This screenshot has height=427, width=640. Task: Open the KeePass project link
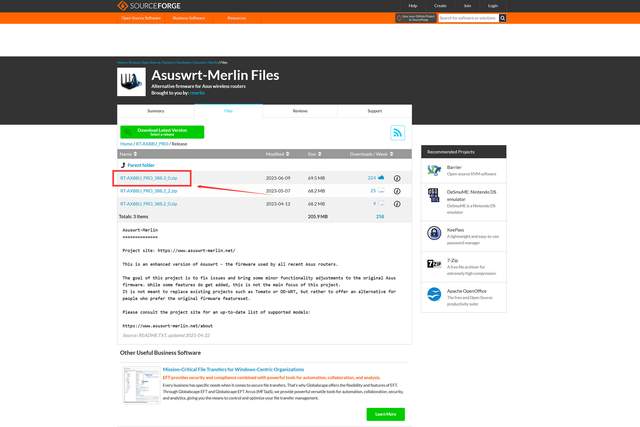pos(455,230)
